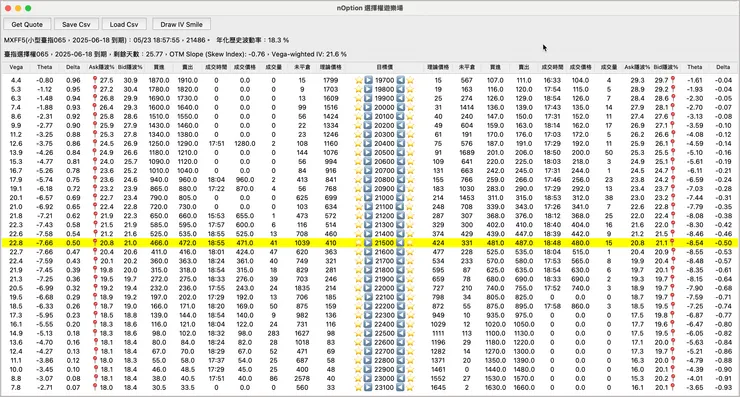Click left-pointing arrow beside strike 20900

[400, 188]
